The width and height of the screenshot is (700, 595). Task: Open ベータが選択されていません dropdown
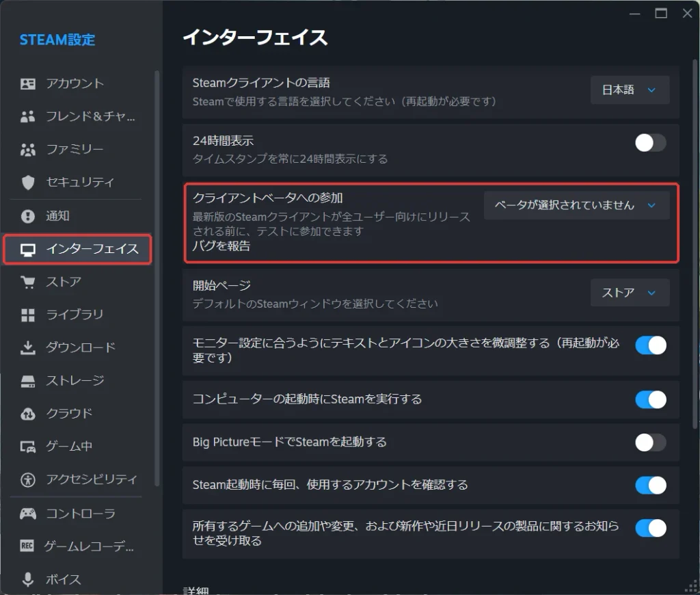(x=576, y=205)
